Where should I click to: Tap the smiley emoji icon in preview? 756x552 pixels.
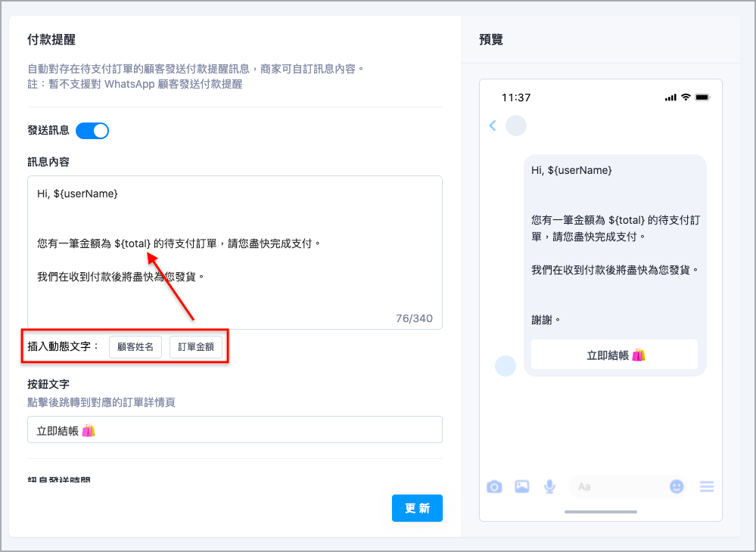(677, 486)
